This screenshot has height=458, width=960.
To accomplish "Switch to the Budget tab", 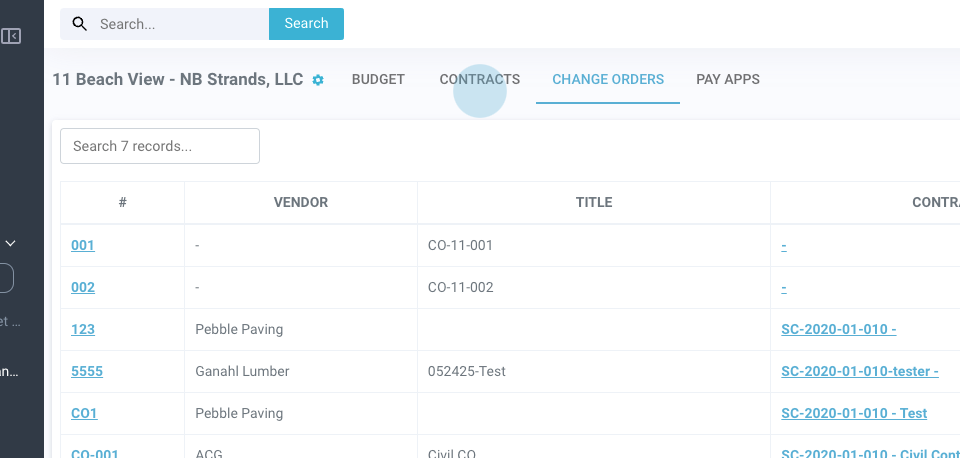I will [x=378, y=80].
